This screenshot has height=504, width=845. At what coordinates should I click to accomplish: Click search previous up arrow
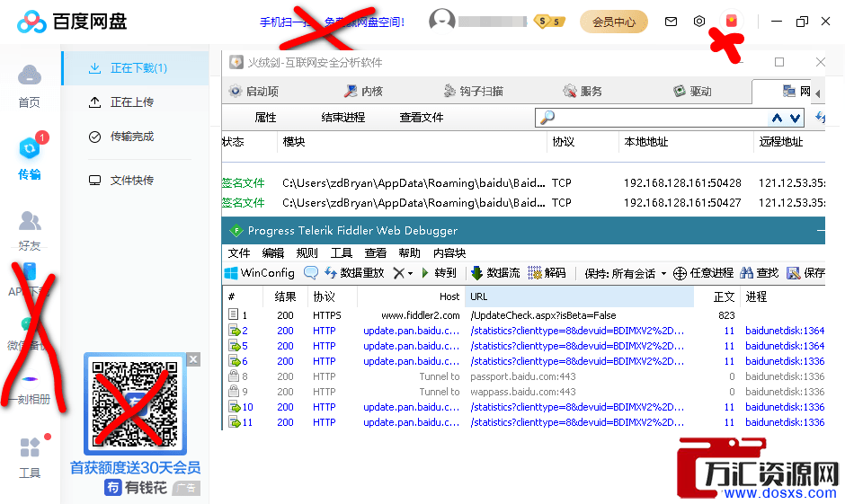coord(777,118)
